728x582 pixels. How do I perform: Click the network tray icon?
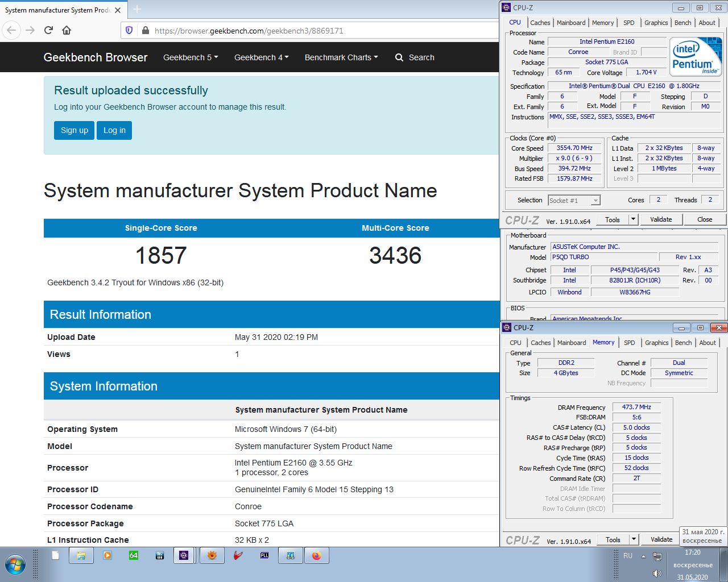click(x=657, y=556)
